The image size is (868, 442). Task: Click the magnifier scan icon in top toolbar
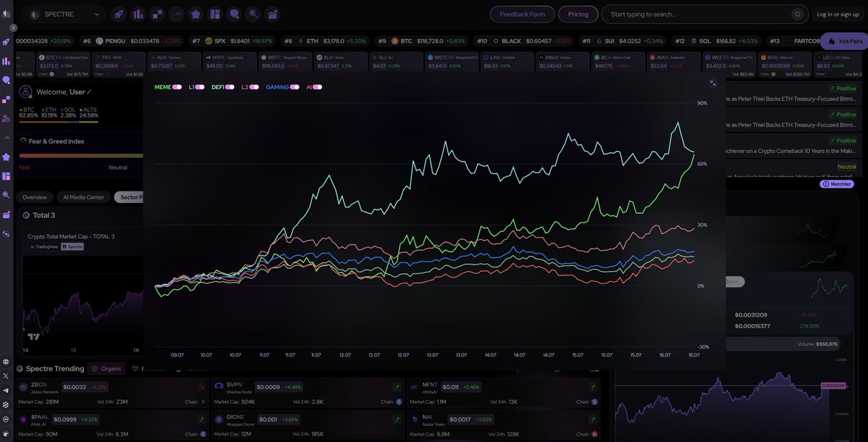253,14
